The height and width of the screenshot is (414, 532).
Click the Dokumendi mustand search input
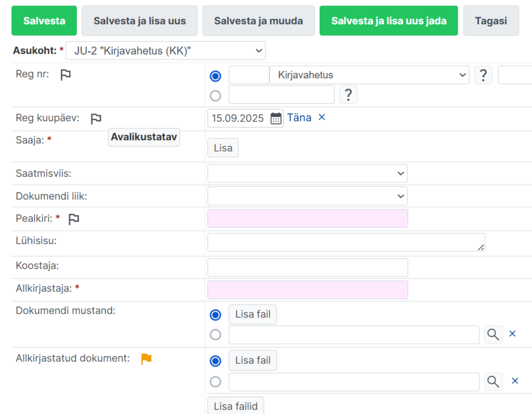354,335
